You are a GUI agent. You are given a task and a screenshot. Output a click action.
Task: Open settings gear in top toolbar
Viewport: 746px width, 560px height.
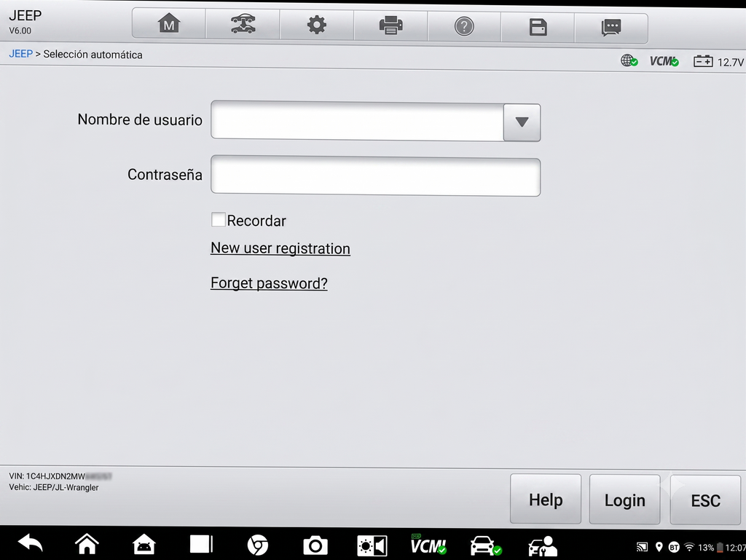316,25
